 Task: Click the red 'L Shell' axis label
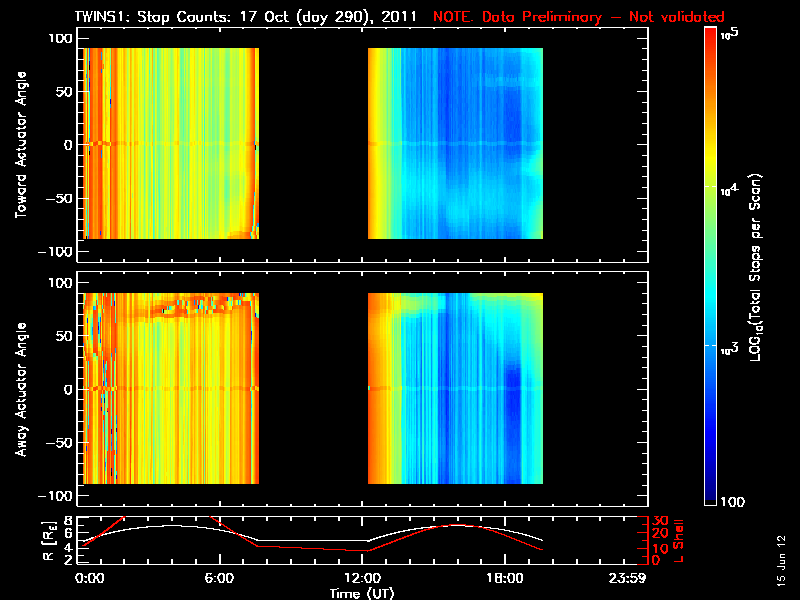679,541
